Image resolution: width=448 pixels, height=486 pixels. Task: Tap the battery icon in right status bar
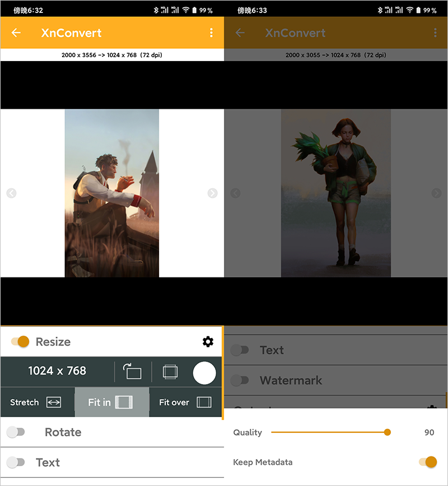tap(418, 10)
